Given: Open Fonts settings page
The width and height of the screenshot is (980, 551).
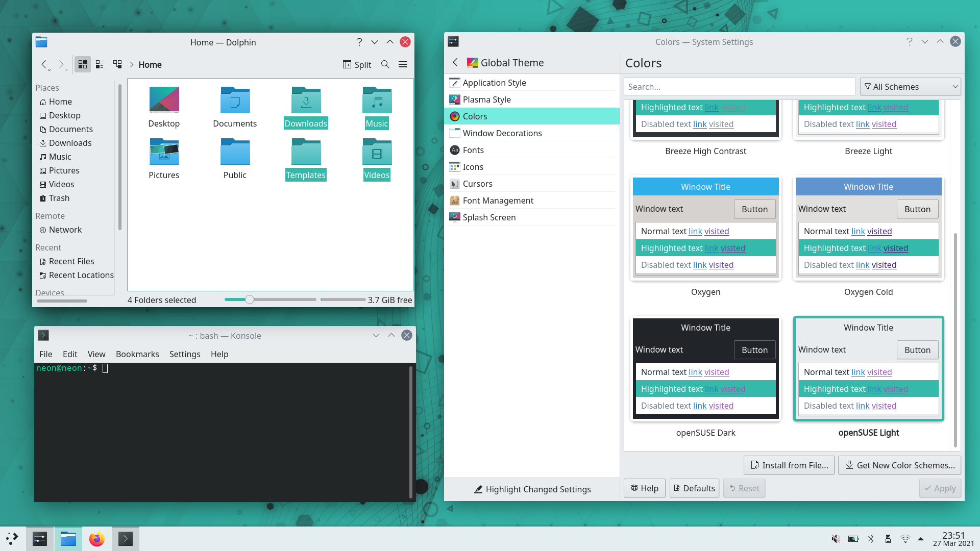Looking at the screenshot, I should pyautogui.click(x=532, y=150).
